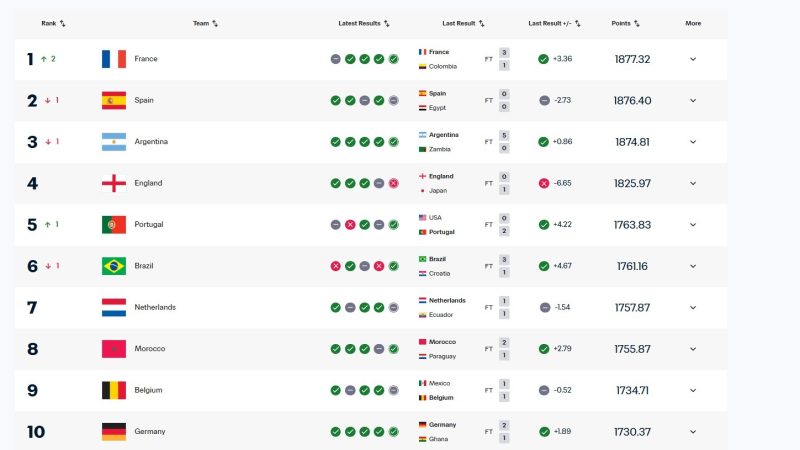This screenshot has height=450, width=800.
Task: Click the Morocco flag icon
Action: [x=114, y=349]
